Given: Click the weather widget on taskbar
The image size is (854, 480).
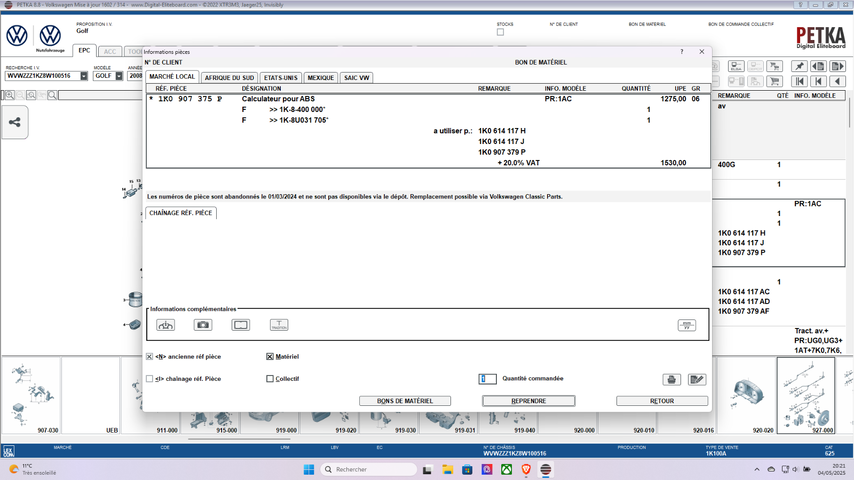Looking at the screenshot, I should [33, 469].
